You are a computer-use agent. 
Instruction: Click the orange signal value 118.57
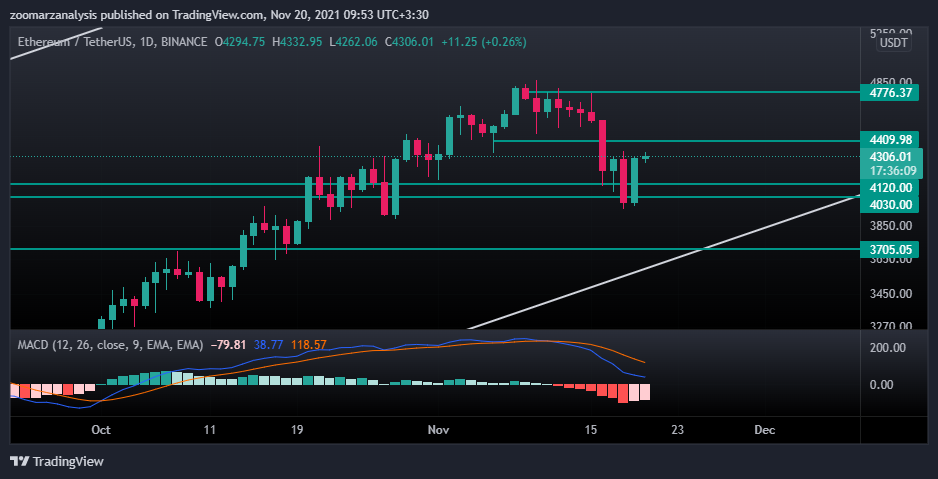point(309,345)
